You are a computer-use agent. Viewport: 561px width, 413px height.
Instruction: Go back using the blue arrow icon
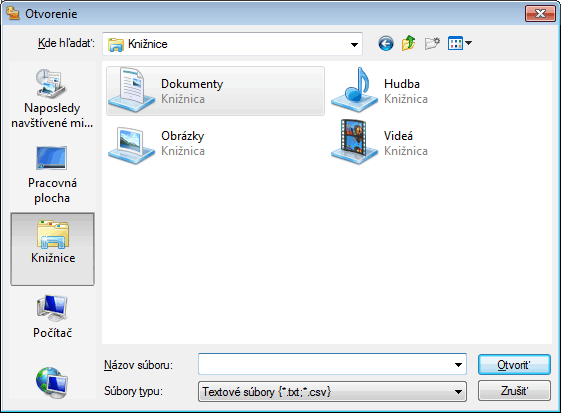[x=386, y=44]
